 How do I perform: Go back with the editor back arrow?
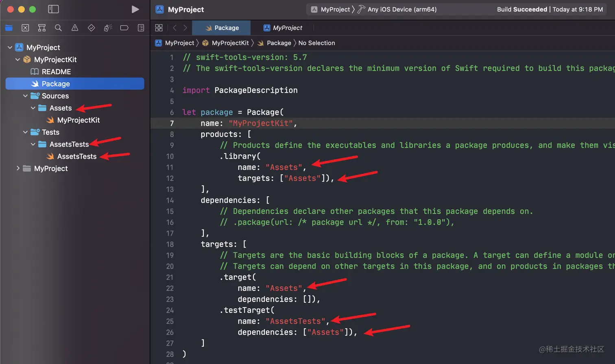[x=174, y=28]
